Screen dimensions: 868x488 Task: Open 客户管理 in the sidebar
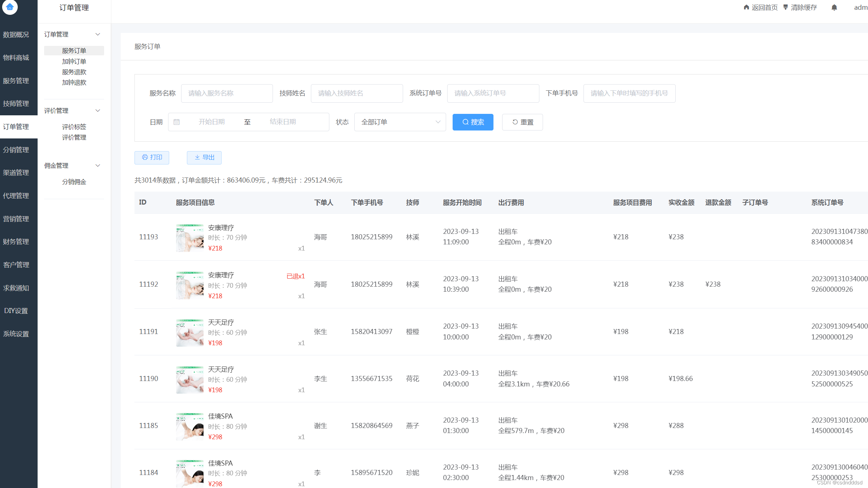(16, 265)
